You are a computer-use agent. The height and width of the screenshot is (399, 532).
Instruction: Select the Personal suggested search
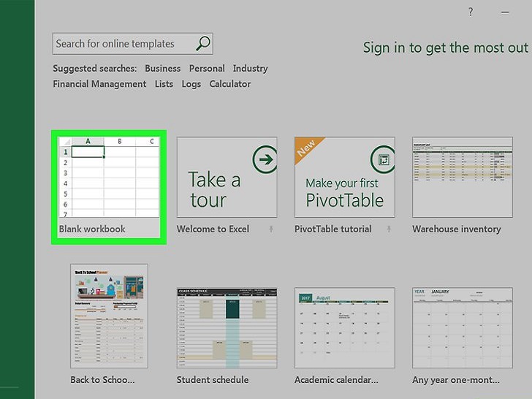point(207,69)
